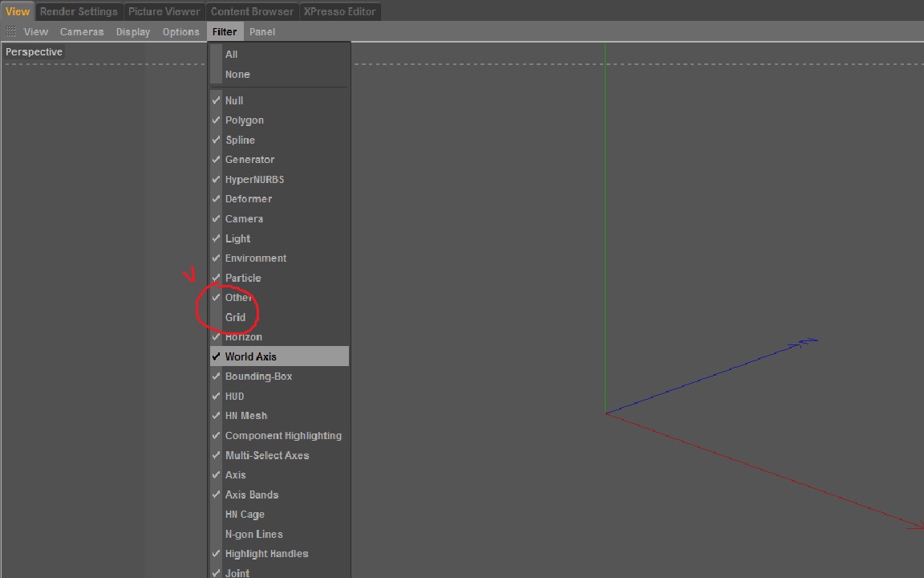Enable the HN Cage filter

245,515
